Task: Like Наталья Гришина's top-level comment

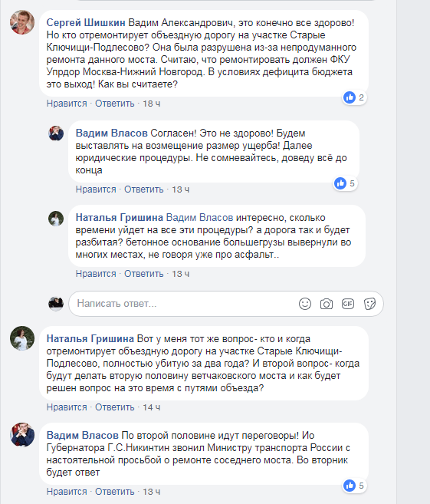Action: click(x=67, y=407)
